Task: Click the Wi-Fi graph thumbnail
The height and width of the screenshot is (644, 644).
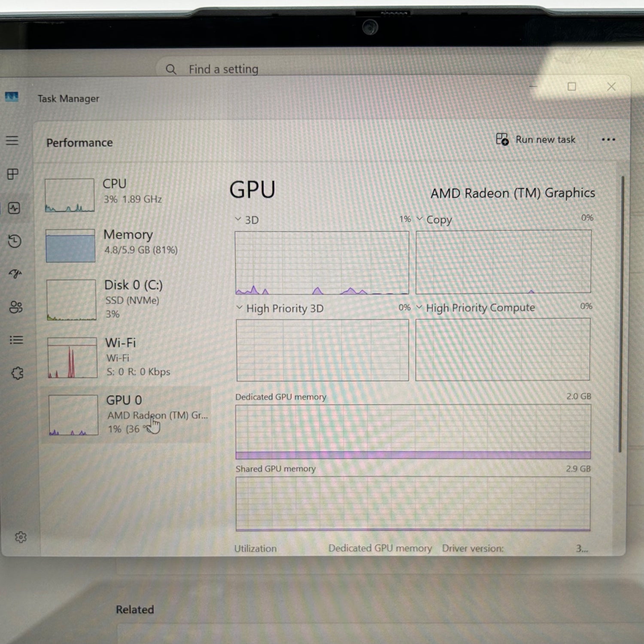Action: coord(72,358)
